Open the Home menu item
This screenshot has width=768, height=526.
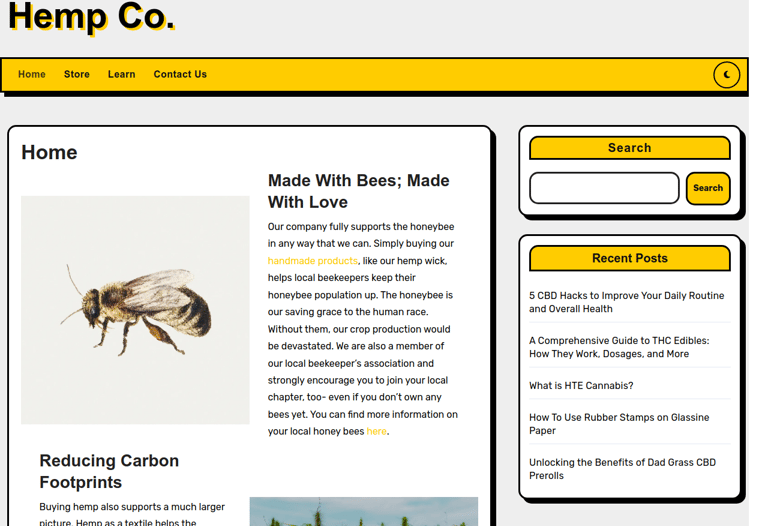tap(32, 74)
